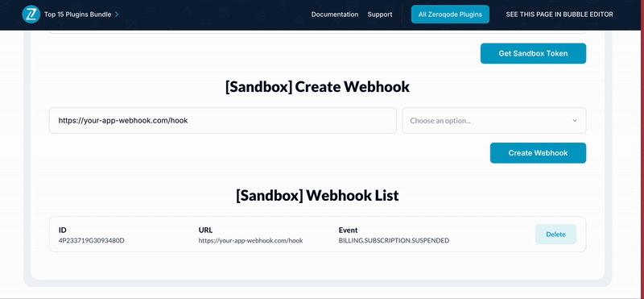The height and width of the screenshot is (299, 644).
Task: Click the chevron next to Plugins Bundle
Action: coord(117,15)
